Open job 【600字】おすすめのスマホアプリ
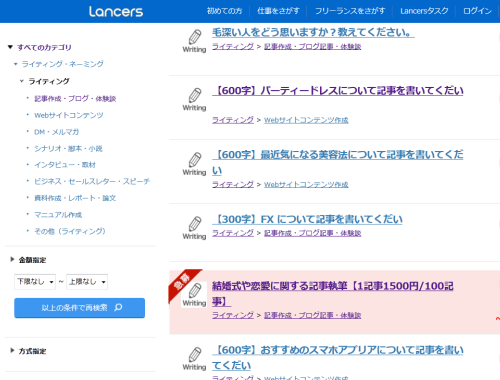 [x=338, y=358]
